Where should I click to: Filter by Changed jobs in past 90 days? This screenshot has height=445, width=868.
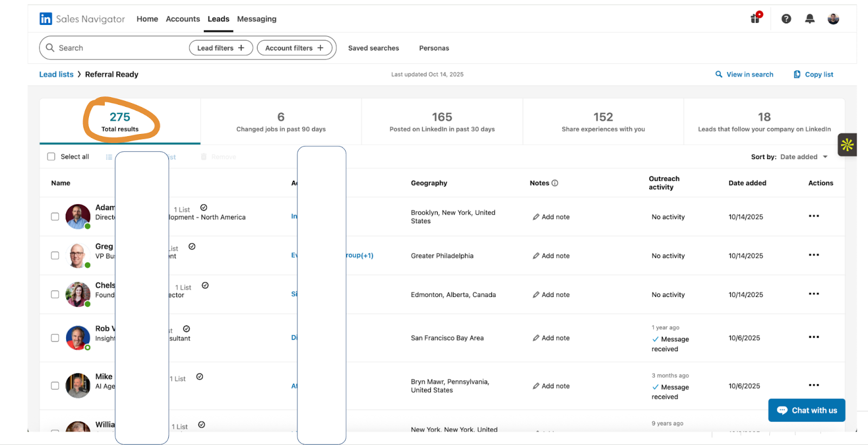(281, 122)
